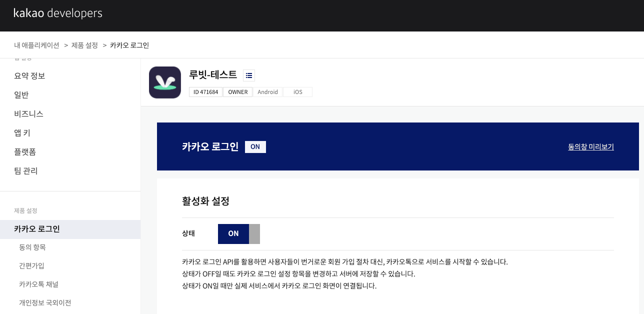The image size is (644, 314).
Task: Click the 제품 설정 sidebar section label
Action: click(25, 211)
